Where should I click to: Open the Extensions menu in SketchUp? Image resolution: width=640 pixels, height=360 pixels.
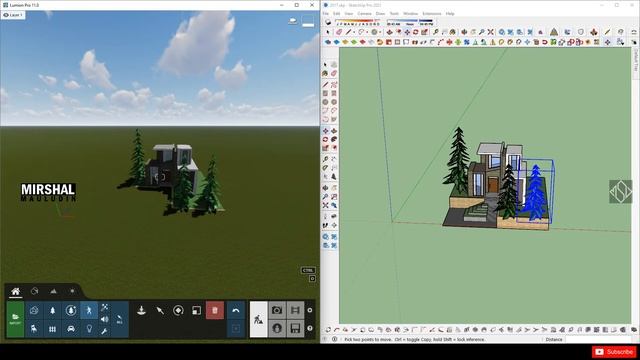tap(432, 13)
